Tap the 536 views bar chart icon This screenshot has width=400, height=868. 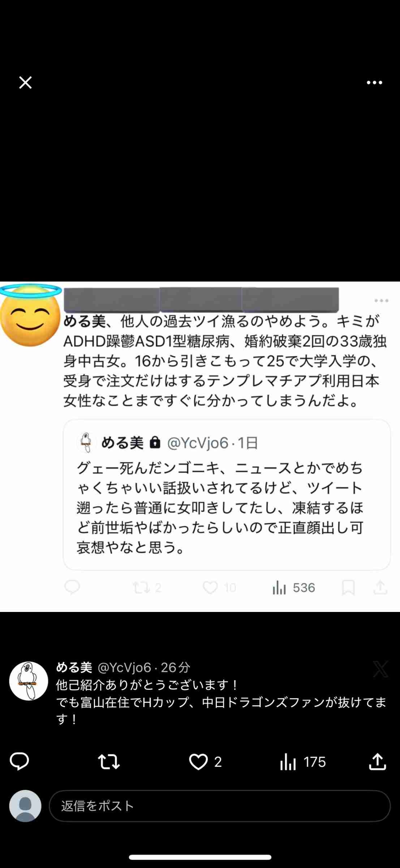[x=294, y=588]
